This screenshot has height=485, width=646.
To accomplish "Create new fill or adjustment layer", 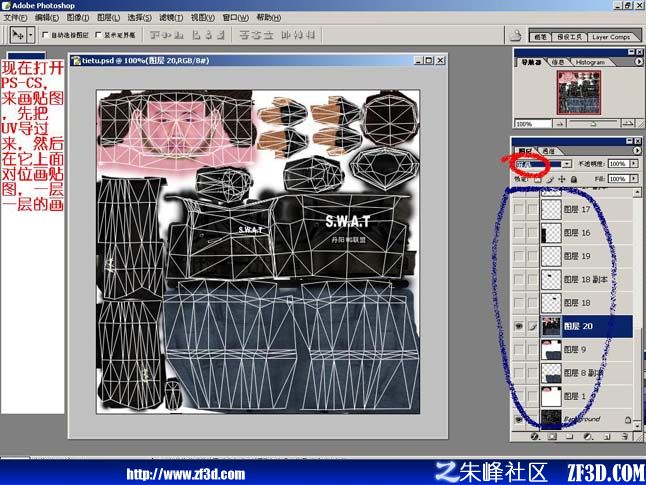I will click(x=588, y=436).
